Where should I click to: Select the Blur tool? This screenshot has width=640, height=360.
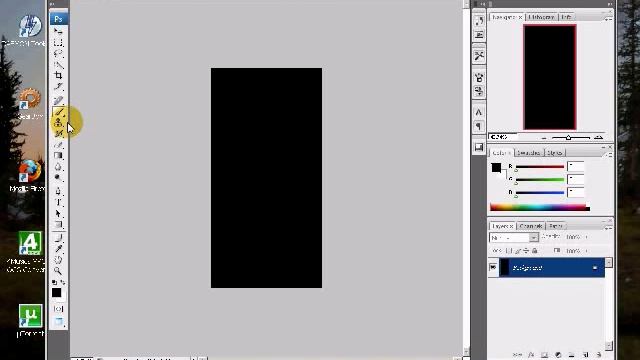coord(58,167)
